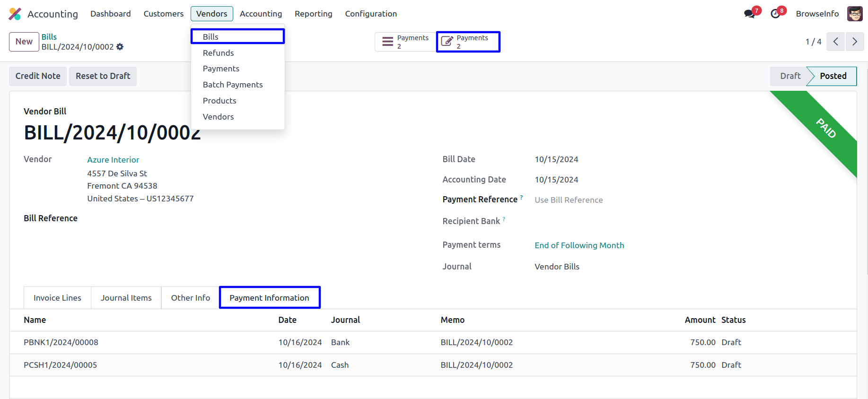The height and width of the screenshot is (399, 868).
Task: Choose Batch Payments in the Vendors dropdown
Action: pyautogui.click(x=233, y=85)
